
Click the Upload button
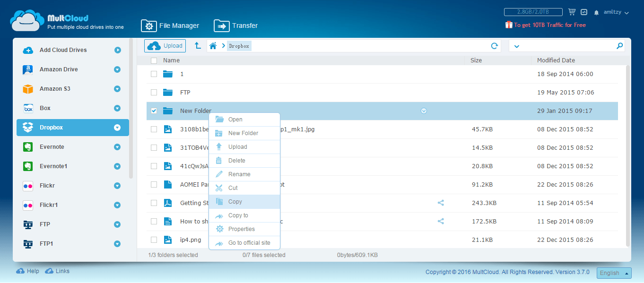point(165,45)
